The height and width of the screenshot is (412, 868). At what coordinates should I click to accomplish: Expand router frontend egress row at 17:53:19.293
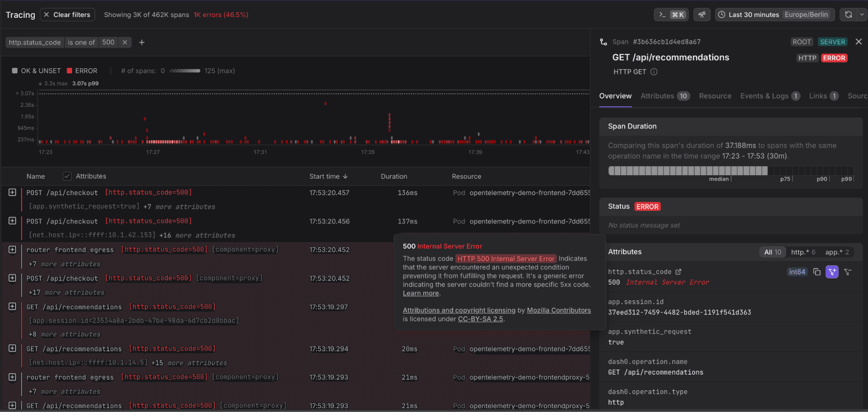pyautogui.click(x=13, y=377)
